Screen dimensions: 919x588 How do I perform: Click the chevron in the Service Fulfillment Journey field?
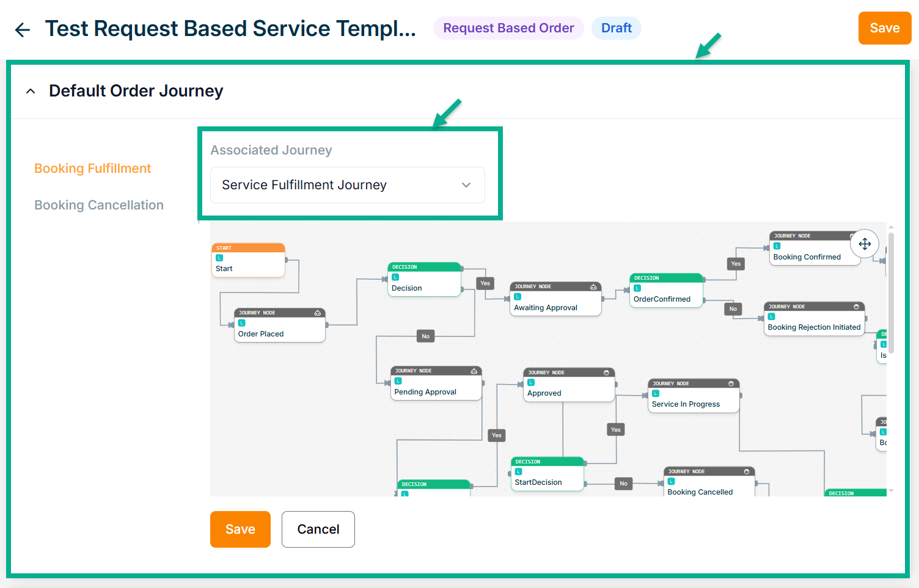pos(466,185)
